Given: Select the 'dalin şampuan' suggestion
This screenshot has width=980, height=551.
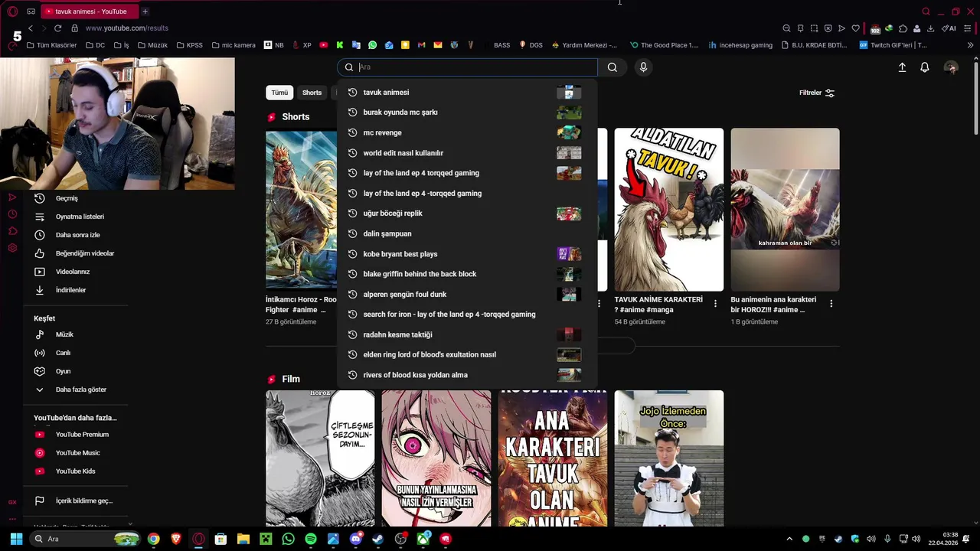Looking at the screenshot, I should (x=467, y=233).
